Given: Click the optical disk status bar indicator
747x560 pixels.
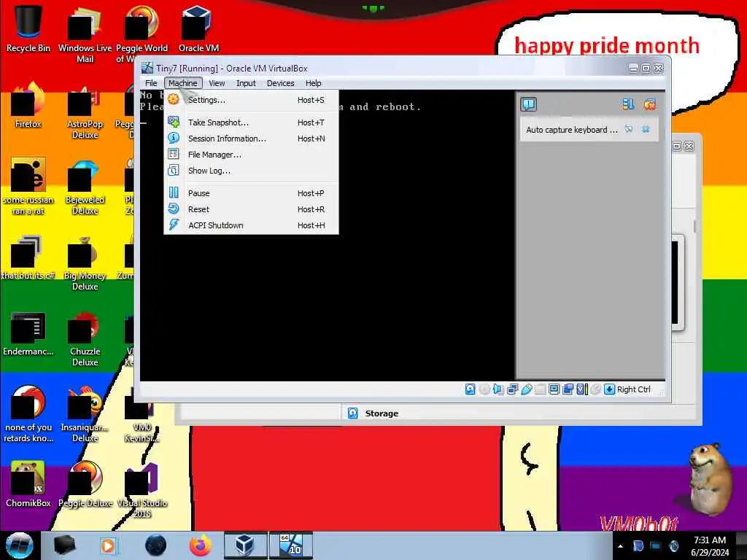Looking at the screenshot, I should (x=484, y=389).
